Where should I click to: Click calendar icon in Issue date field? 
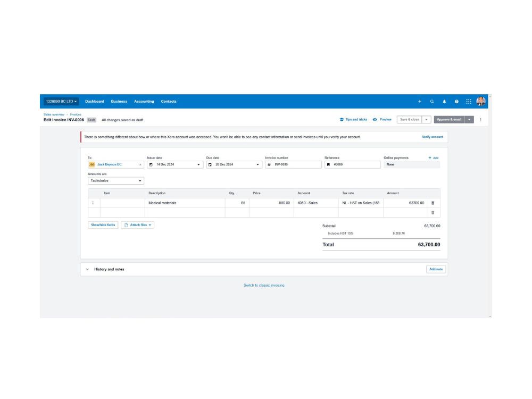click(151, 164)
